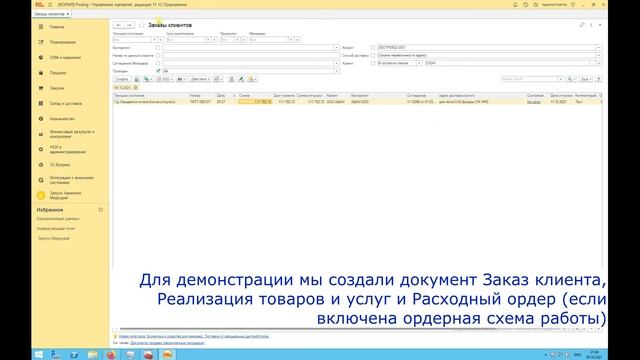
Task: Sort by Номер column header
Action: point(195,96)
